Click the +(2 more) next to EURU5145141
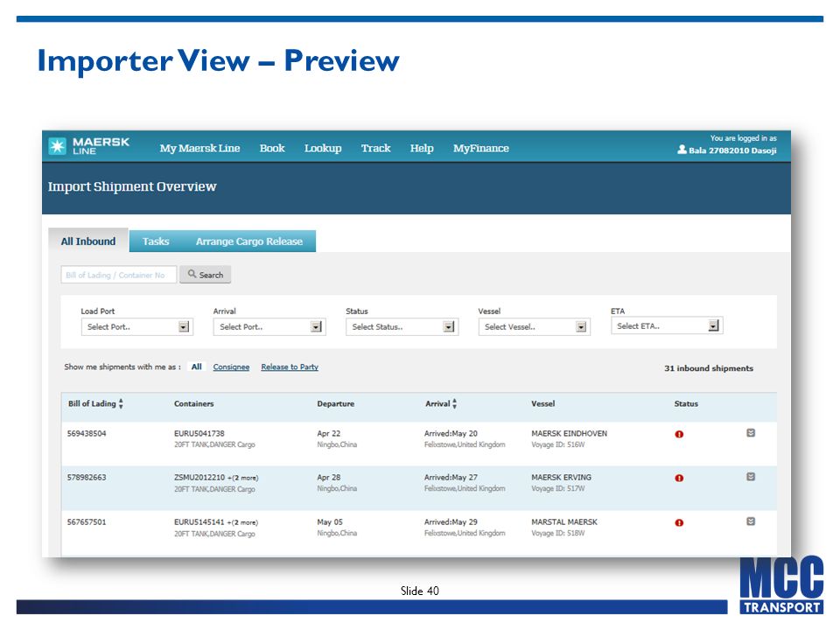 tap(242, 522)
